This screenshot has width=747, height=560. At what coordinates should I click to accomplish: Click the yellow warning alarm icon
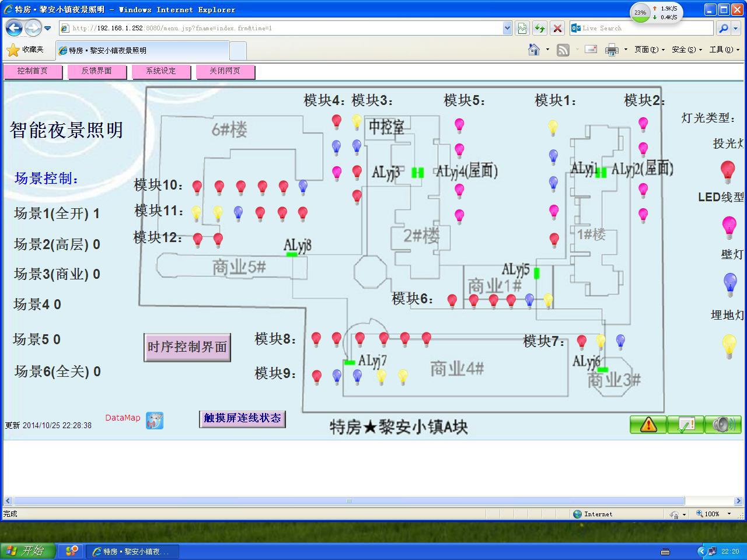648,425
